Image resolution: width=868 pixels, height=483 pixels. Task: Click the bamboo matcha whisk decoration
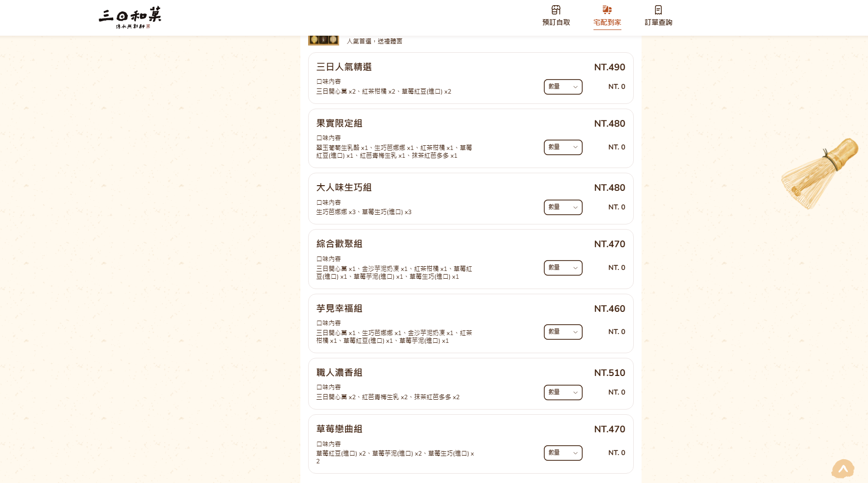(819, 173)
